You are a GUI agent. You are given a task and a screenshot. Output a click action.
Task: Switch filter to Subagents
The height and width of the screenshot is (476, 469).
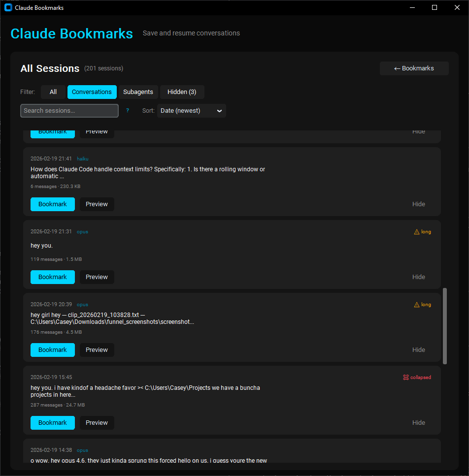[x=138, y=92]
